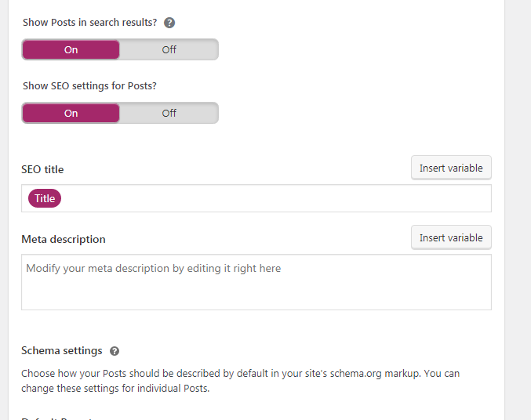
Task: Click the help icon beside Show Posts question
Action: [x=169, y=23]
